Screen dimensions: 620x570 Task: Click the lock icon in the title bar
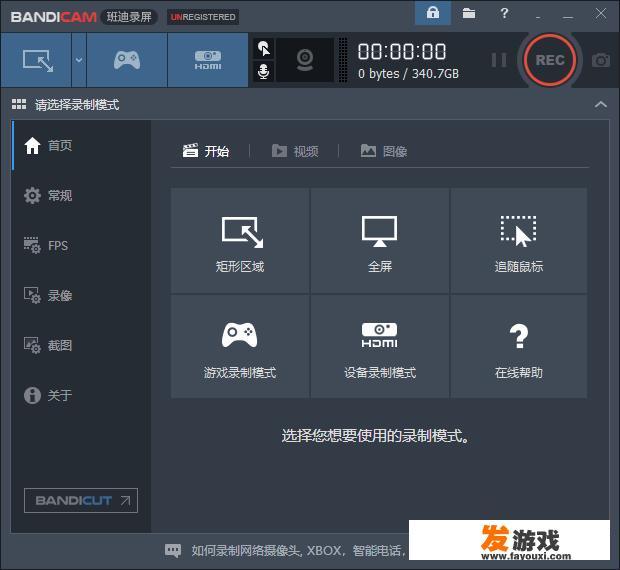pyautogui.click(x=433, y=13)
